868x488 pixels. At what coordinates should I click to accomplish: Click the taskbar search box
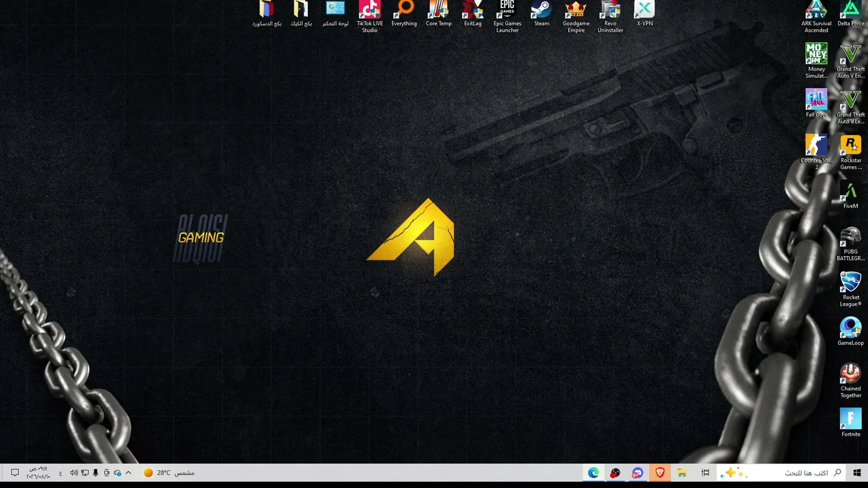pyautogui.click(x=782, y=472)
